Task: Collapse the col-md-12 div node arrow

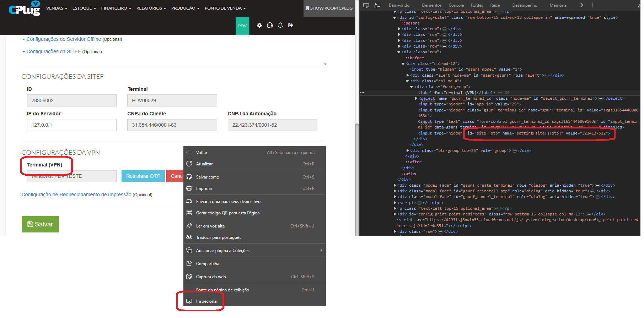Action: [403, 64]
